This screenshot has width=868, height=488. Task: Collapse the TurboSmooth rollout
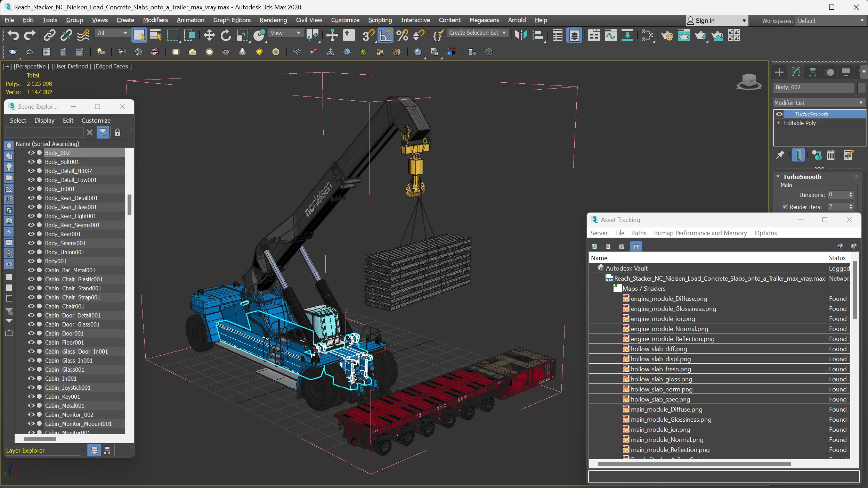point(778,176)
